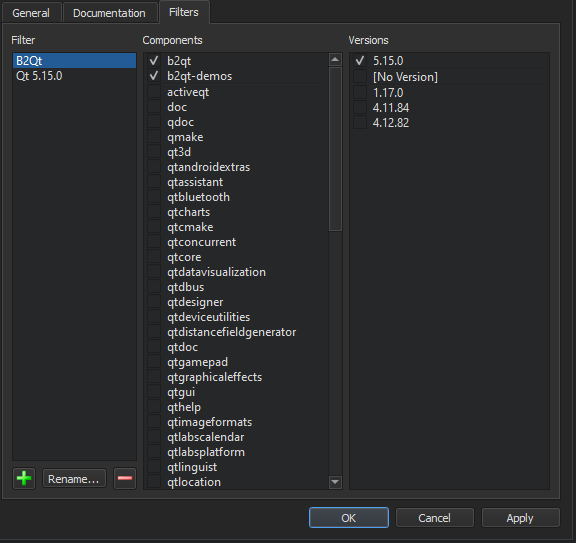Tick the qt3d component checkbox
Viewport: 576px width, 543px height.
click(x=154, y=151)
